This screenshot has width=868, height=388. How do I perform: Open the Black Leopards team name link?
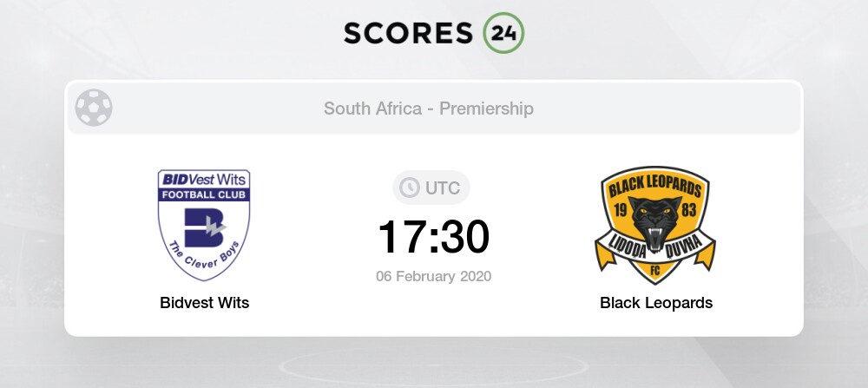point(655,303)
